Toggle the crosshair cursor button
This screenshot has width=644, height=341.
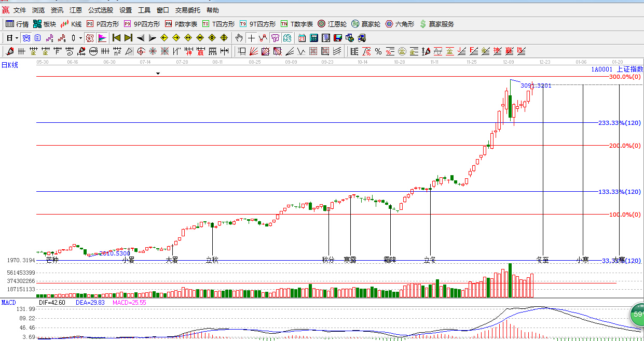click(x=251, y=38)
